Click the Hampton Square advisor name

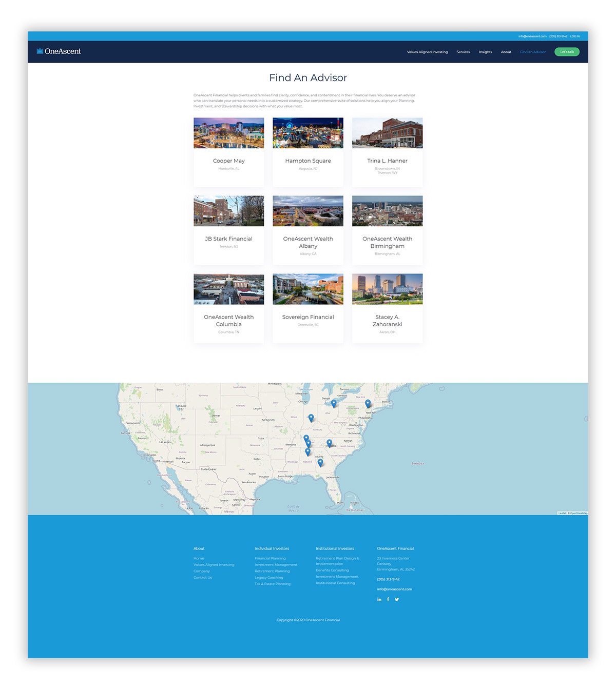pyautogui.click(x=308, y=161)
